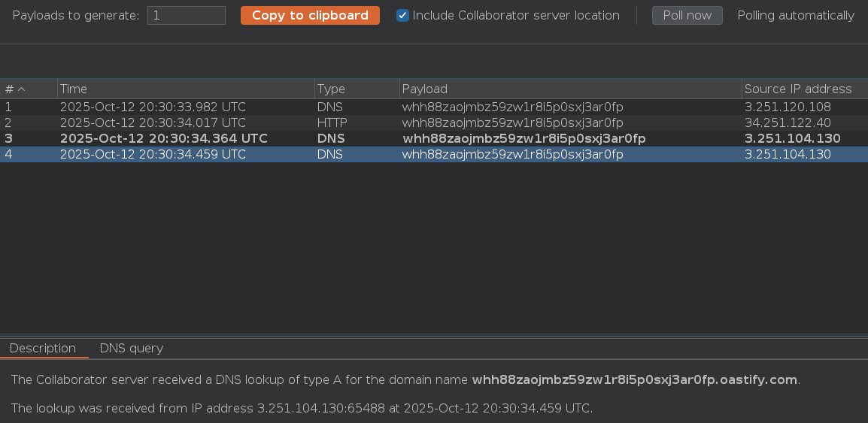
Task: Sort table by Payload column header
Action: 569,89
